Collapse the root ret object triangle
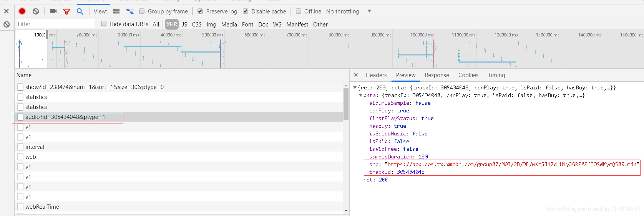The height and width of the screenshot is (216, 644). click(355, 87)
